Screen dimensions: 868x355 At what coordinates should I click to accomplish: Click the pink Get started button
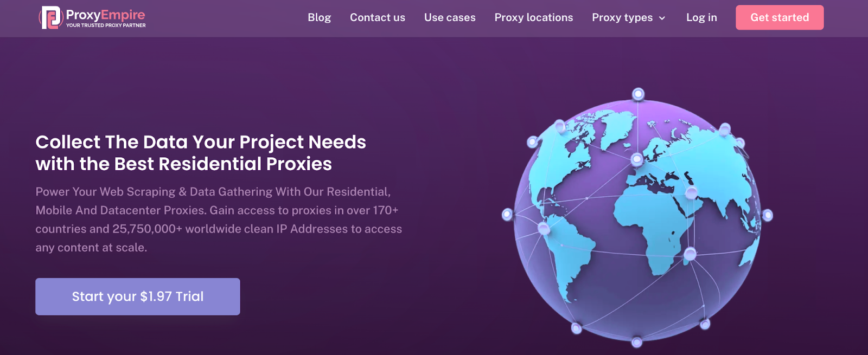pyautogui.click(x=780, y=17)
